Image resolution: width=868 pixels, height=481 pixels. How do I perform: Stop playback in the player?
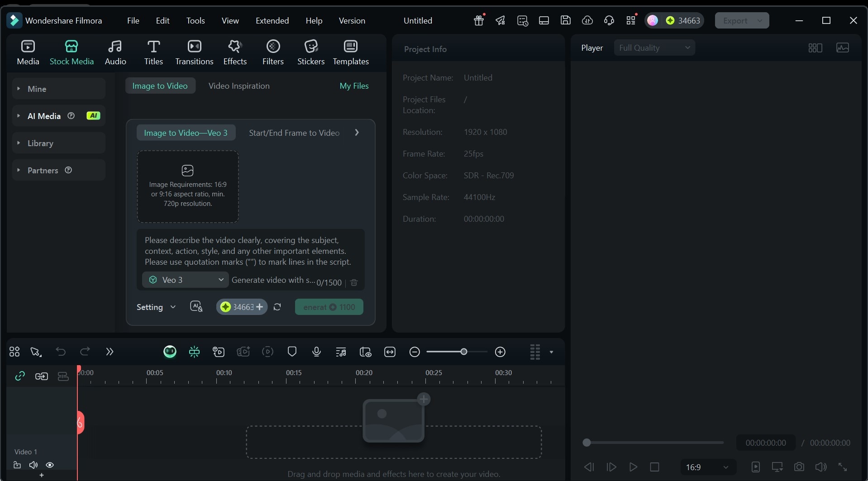click(x=654, y=467)
